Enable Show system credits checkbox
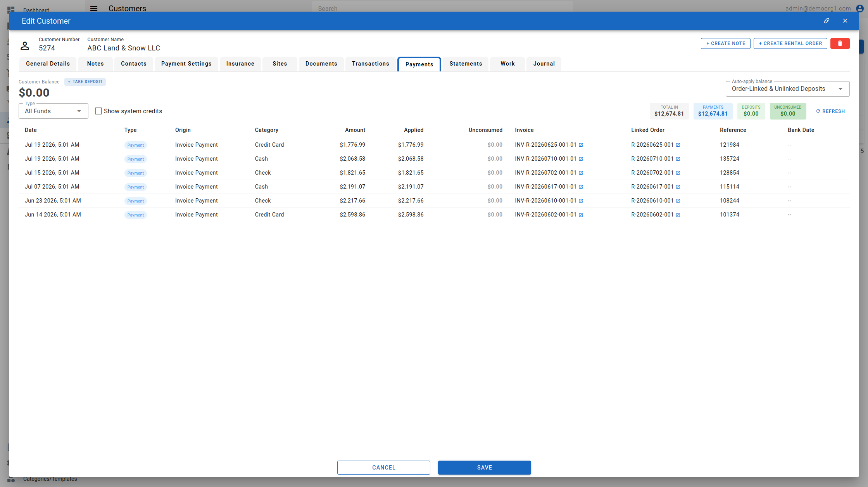Viewport: 868px width, 487px height. 98,111
